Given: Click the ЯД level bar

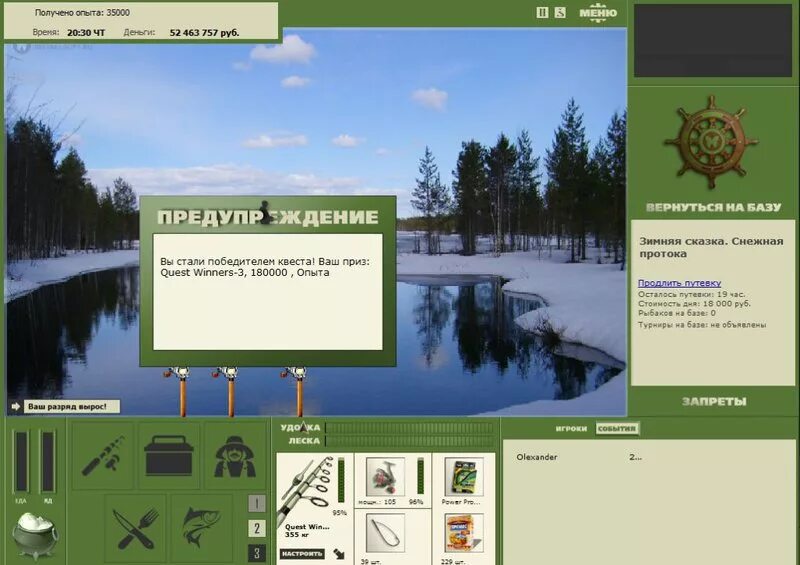Looking at the screenshot, I should pos(47,462).
